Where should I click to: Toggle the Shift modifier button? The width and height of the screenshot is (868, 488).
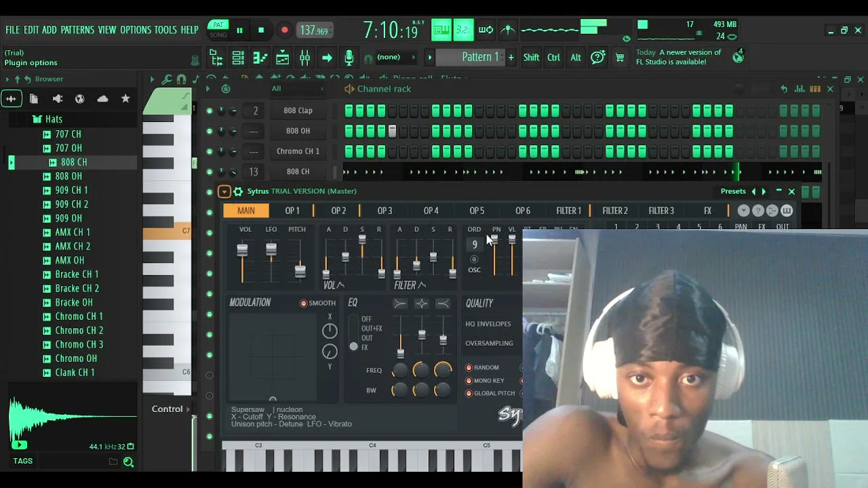(531, 58)
